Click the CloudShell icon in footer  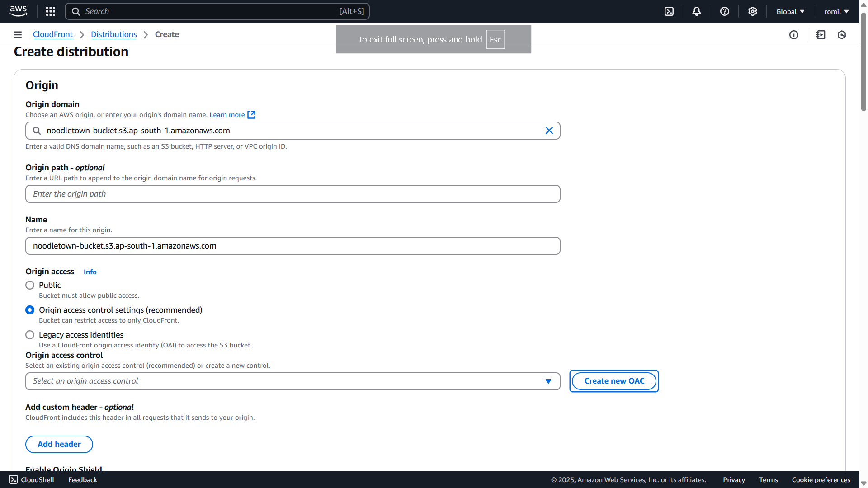pos(14,480)
